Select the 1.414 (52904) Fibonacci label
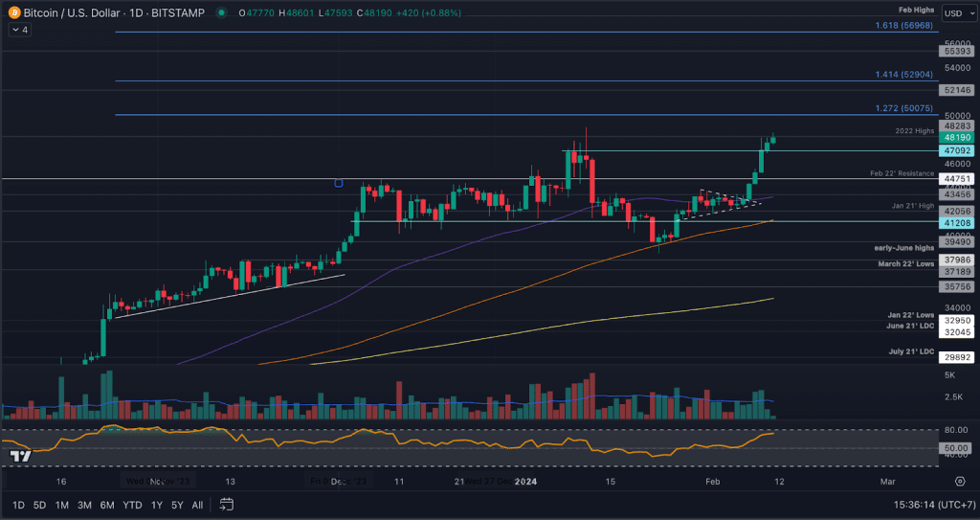Screen dimensions: 980x520 (x=903, y=75)
